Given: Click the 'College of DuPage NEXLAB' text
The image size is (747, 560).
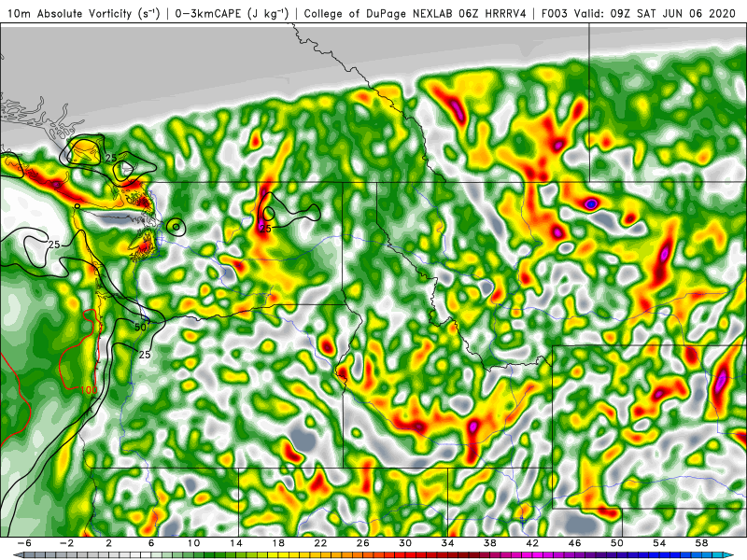Looking at the screenshot, I should 379,14.
